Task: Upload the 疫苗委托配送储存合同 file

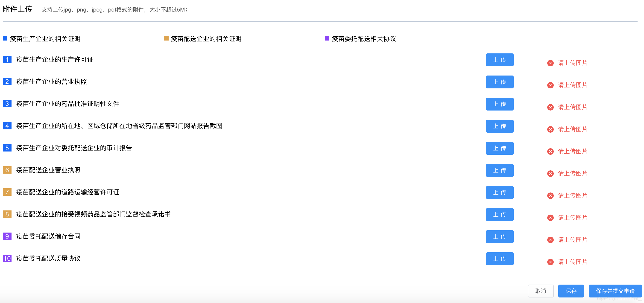Action: pyautogui.click(x=499, y=236)
